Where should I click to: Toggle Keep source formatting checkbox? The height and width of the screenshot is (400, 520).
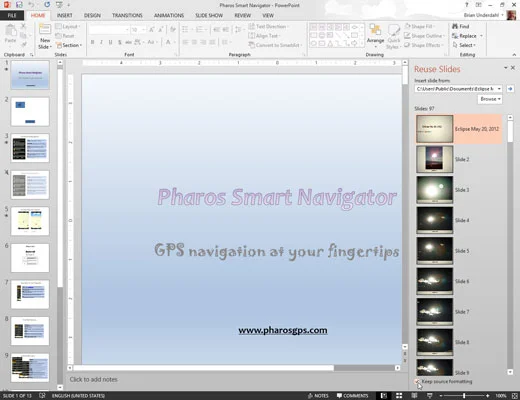tap(417, 381)
